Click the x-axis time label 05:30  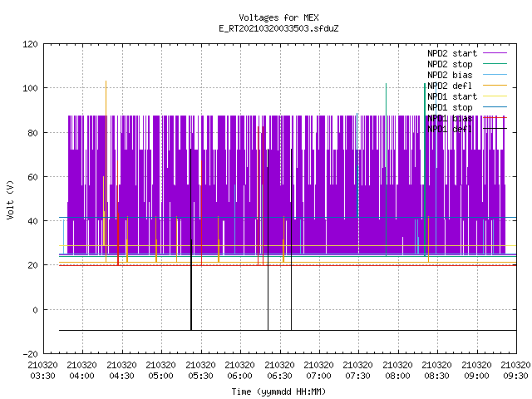(x=200, y=376)
